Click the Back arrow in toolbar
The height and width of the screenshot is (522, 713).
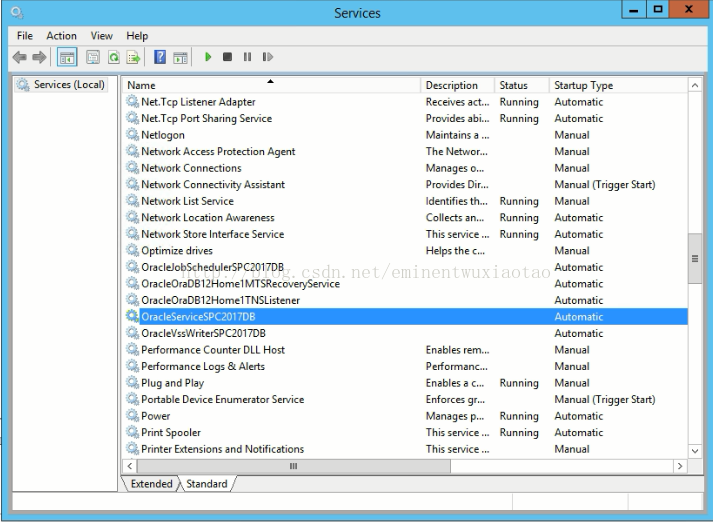20,57
